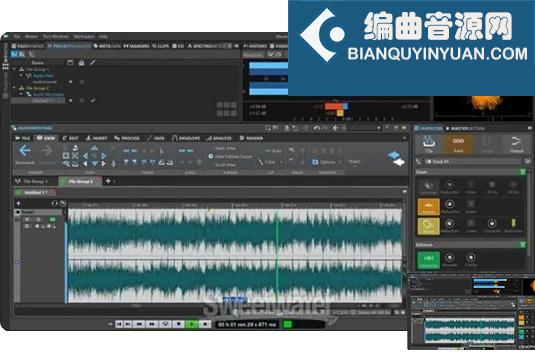Collapse Audio Files node in project tree

coord(21,75)
